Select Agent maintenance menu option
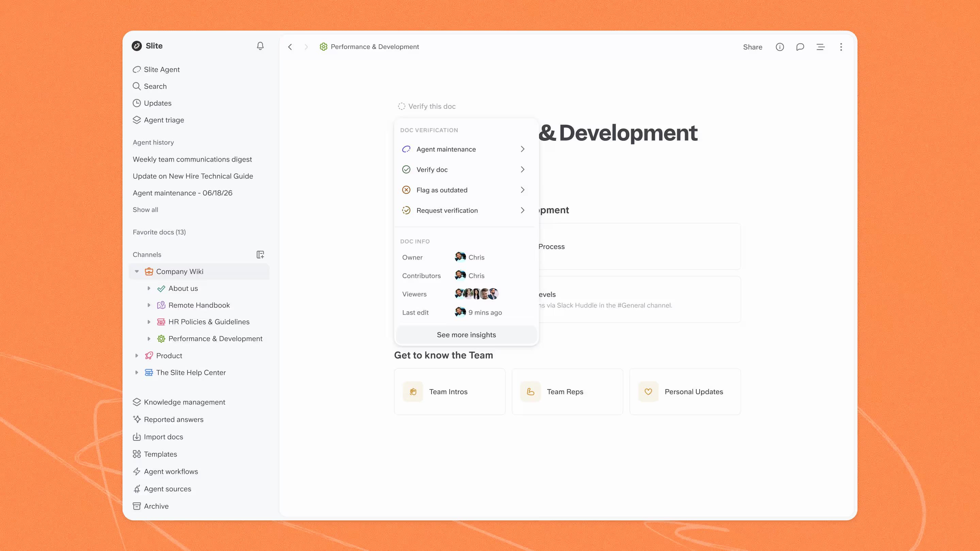980x551 pixels. click(x=464, y=149)
